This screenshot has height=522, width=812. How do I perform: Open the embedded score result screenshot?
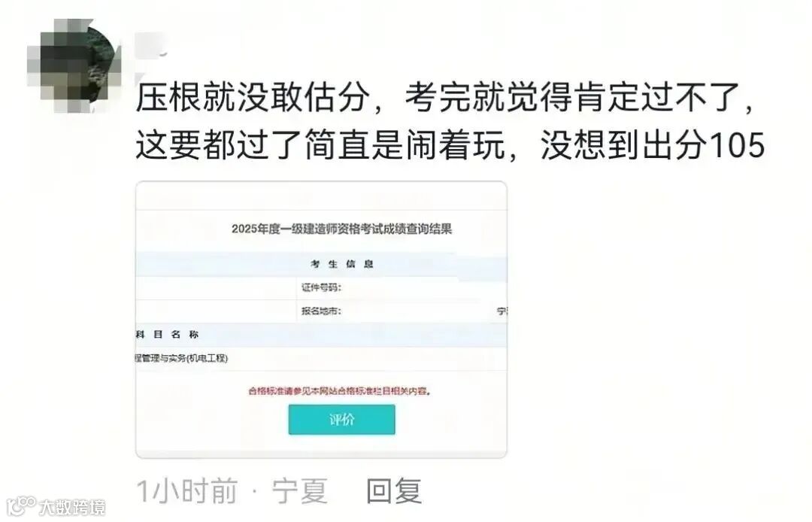pos(321,320)
